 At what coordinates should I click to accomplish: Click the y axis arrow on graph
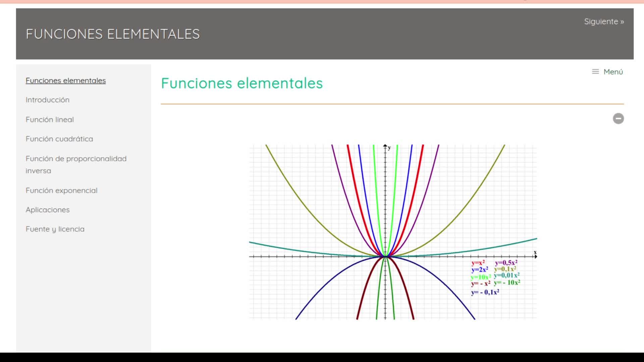coord(385,146)
